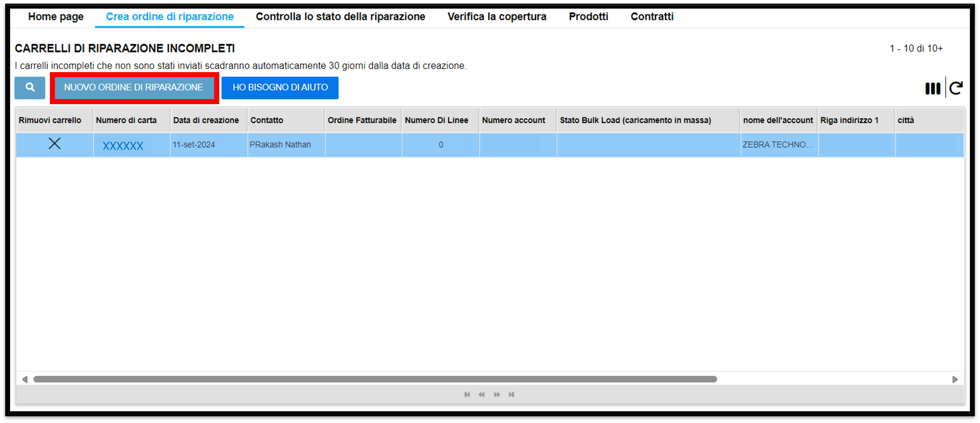Sort by Numero account column header
The height and width of the screenshot is (423, 980).
[x=518, y=120]
